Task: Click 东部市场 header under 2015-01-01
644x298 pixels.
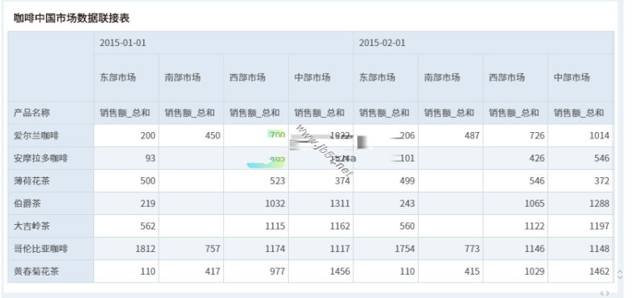Action: click(x=118, y=77)
